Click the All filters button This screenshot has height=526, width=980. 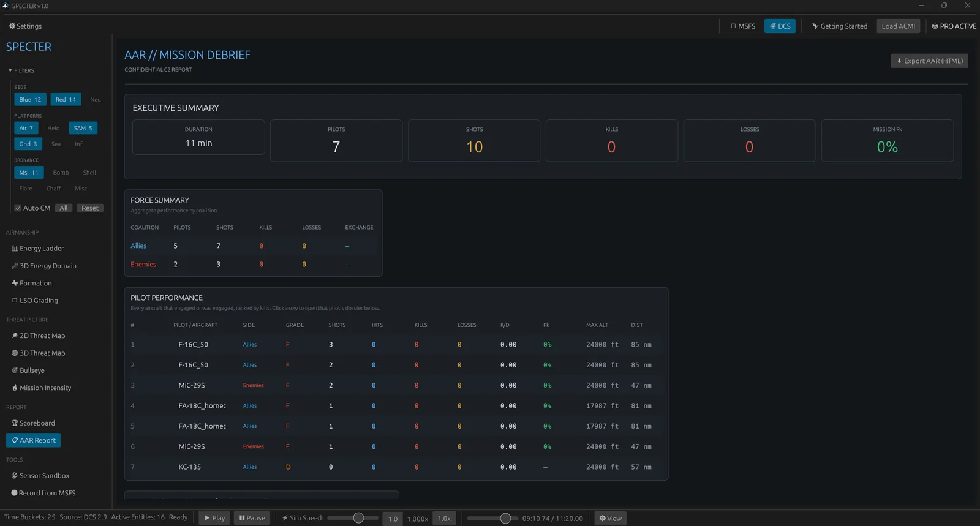pyautogui.click(x=64, y=208)
